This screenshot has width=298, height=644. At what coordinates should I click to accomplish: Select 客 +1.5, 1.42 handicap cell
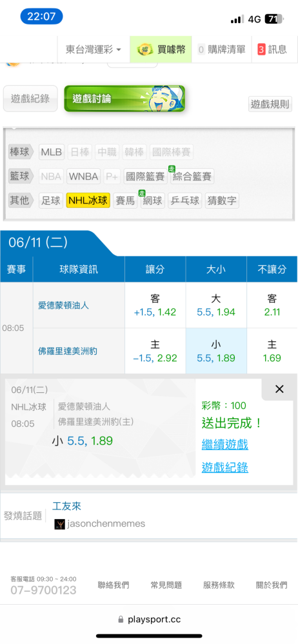(155, 305)
